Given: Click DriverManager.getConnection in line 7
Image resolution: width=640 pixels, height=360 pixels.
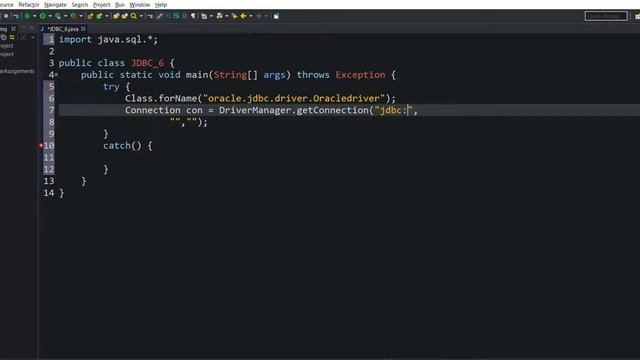Looking at the screenshot, I should 293,110.
